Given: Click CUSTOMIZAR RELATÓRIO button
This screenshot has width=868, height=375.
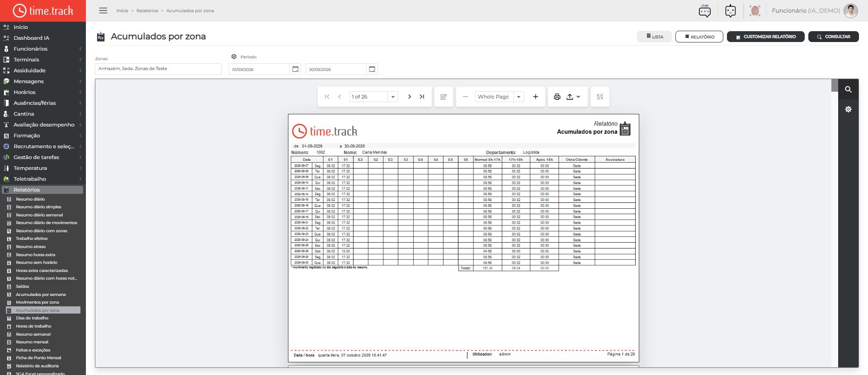Looking at the screenshot, I should (765, 37).
